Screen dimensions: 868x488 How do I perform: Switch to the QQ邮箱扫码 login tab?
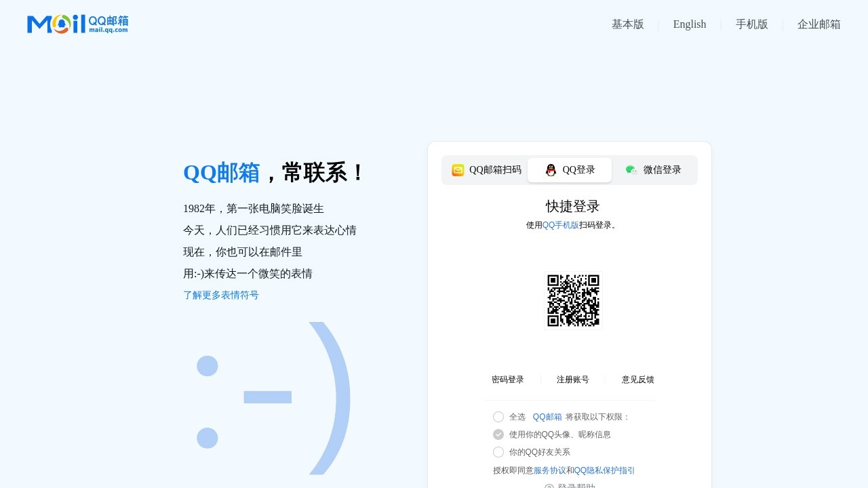(495, 170)
